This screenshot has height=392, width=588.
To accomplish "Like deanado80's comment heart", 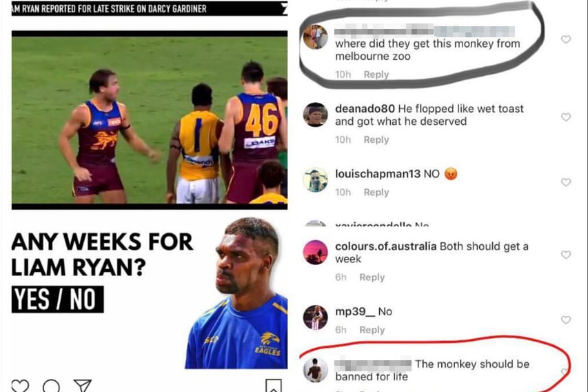I will pos(566,117).
